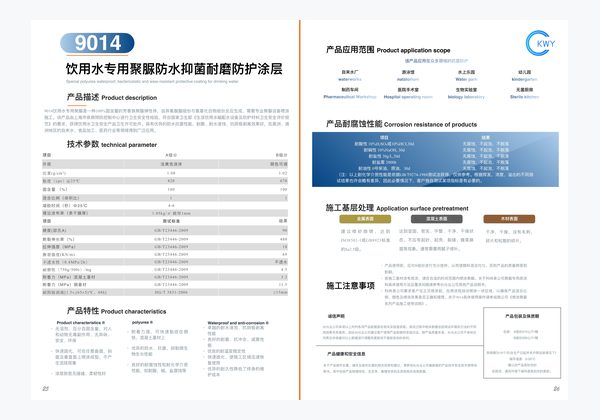Image resolution: width=600 pixels, height=420 pixels.
Task: Click the 'Sterile kitchen' application label
Action: click(524, 97)
